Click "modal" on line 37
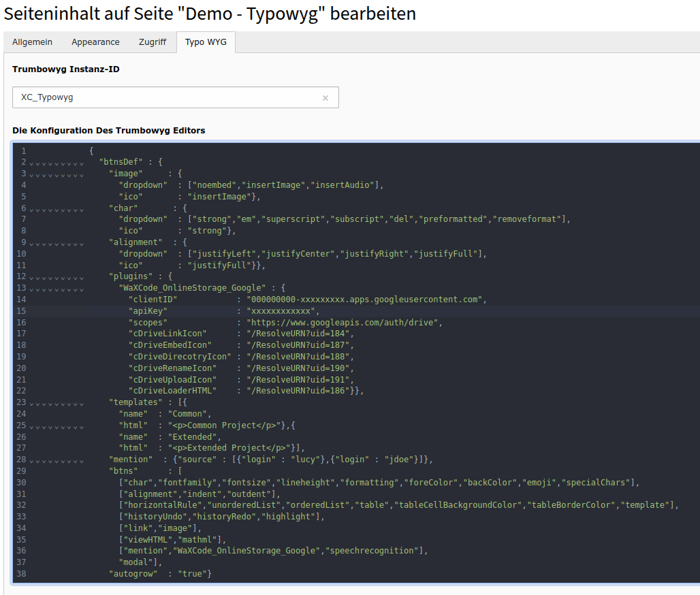Viewport: 700px width, 595px height. [136, 562]
